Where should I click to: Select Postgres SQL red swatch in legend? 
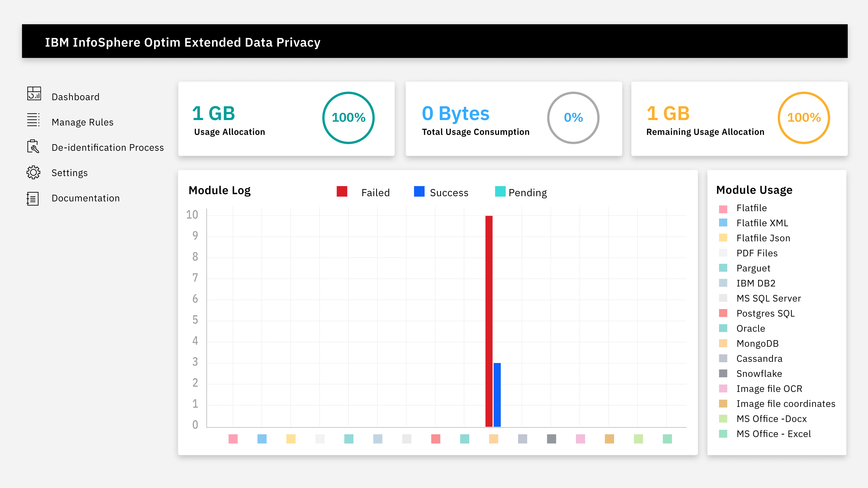723,313
